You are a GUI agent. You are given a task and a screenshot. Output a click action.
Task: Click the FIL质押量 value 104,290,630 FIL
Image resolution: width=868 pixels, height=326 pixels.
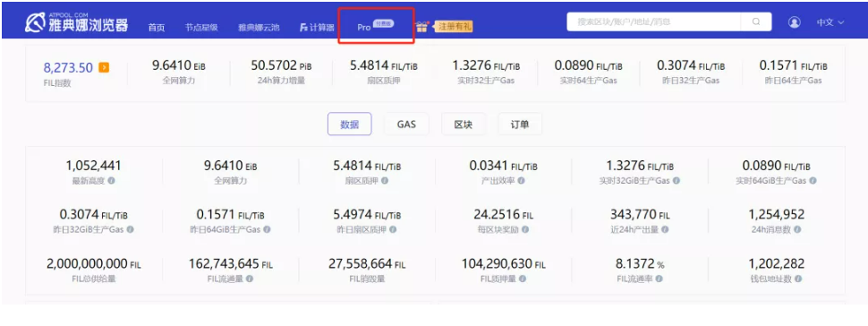pyautogui.click(x=503, y=264)
